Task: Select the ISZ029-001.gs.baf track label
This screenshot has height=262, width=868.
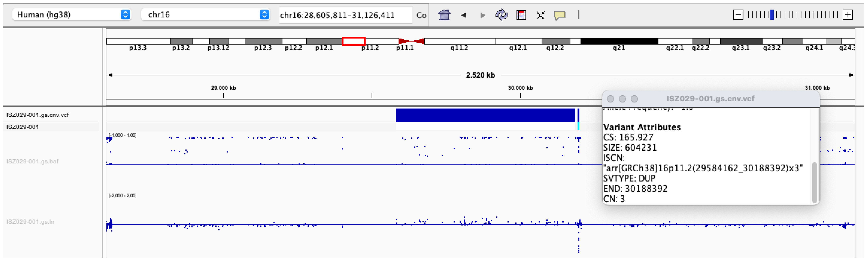Action: 33,161
